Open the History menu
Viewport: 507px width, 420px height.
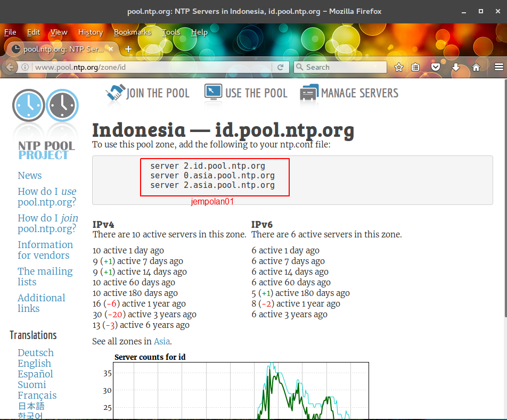(91, 32)
